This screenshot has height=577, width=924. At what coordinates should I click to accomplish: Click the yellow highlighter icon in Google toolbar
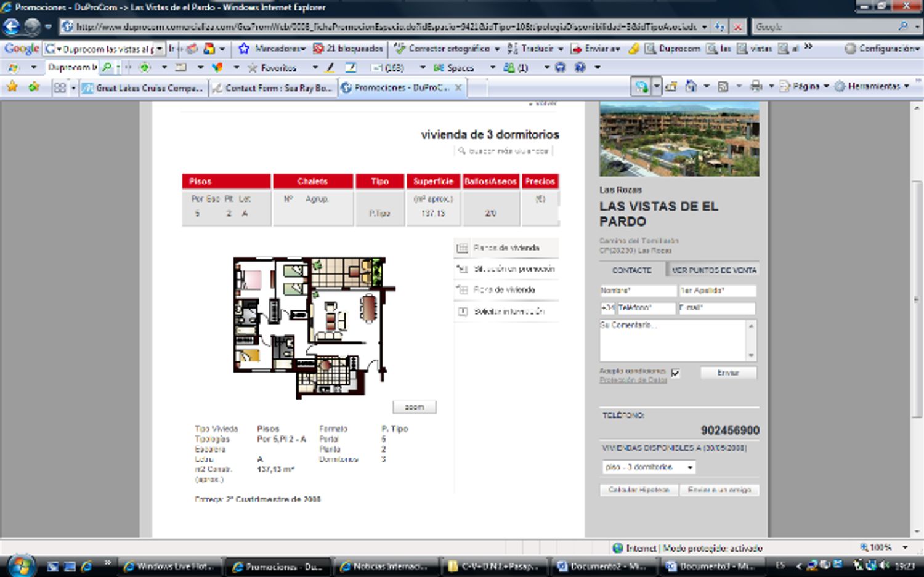(x=633, y=48)
